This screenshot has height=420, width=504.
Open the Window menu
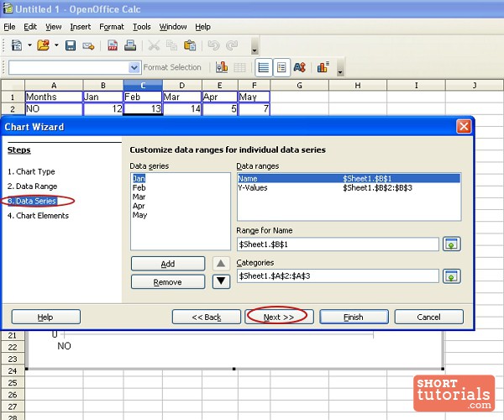click(x=173, y=27)
